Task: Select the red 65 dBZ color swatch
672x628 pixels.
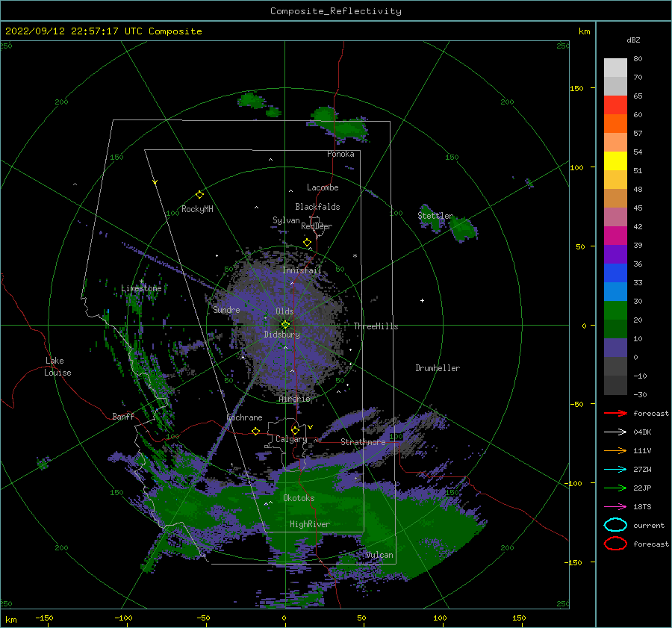Action: click(x=615, y=105)
